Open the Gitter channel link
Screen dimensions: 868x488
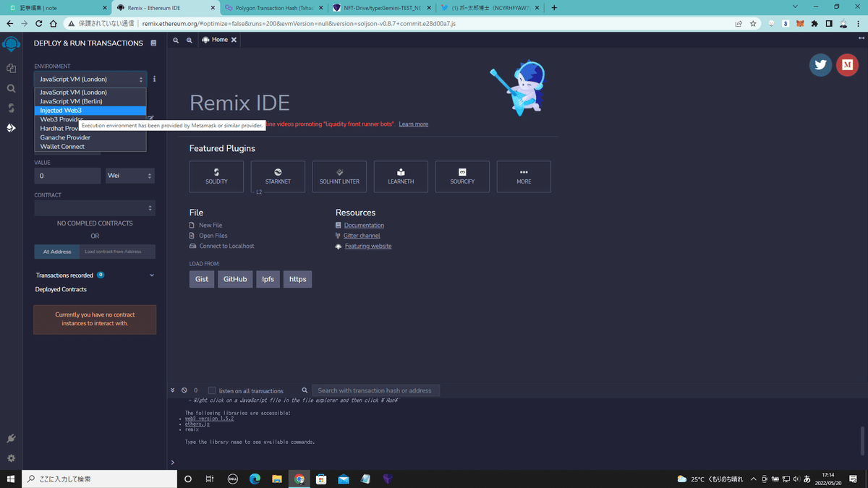coord(362,236)
